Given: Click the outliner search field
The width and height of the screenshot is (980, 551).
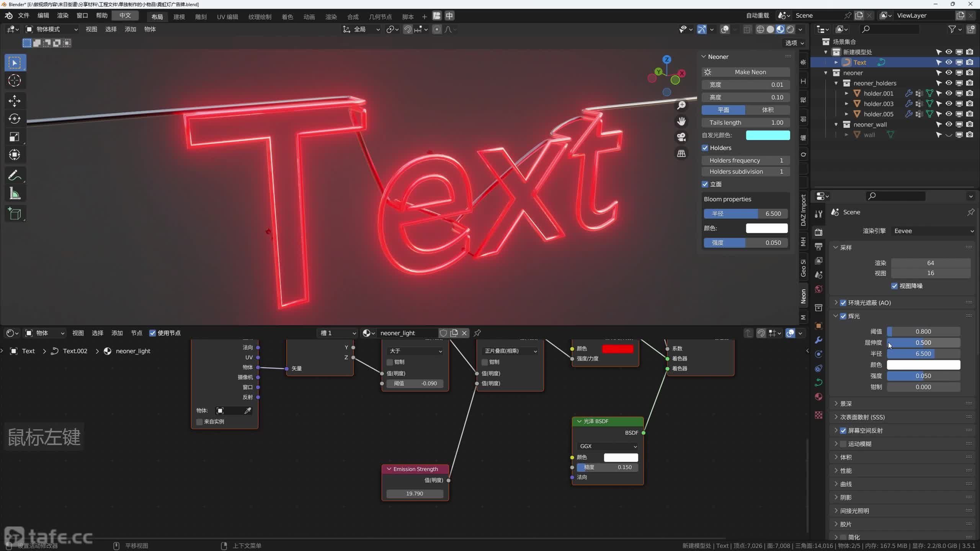Looking at the screenshot, I should tap(889, 29).
